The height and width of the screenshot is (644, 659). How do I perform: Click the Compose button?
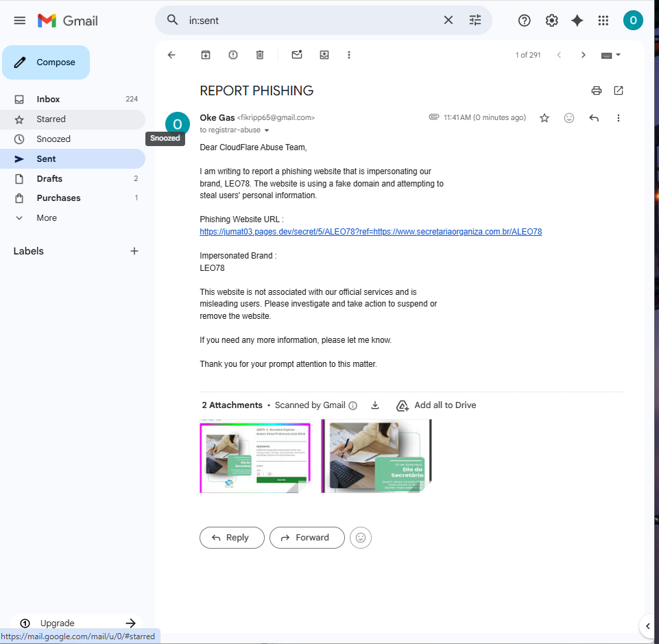click(46, 62)
